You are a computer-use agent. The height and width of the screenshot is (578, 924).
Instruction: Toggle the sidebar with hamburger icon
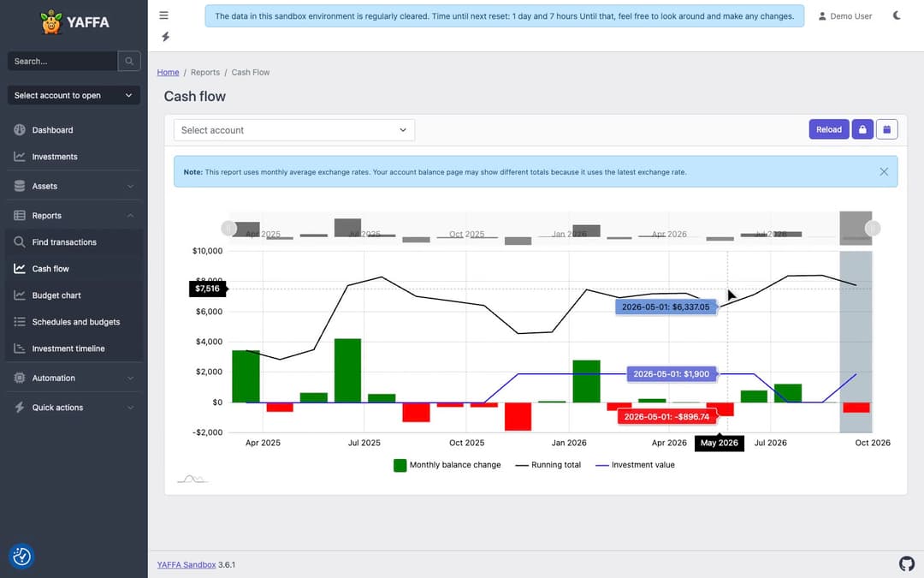coord(163,15)
